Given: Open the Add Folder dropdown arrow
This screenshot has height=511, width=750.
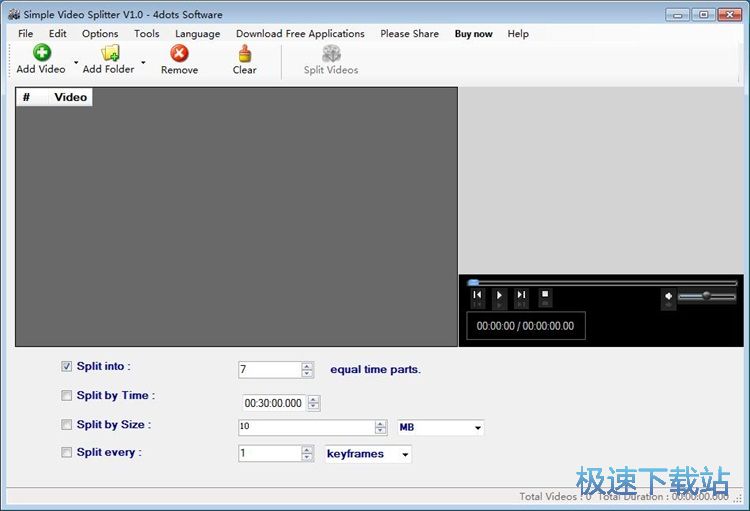Looking at the screenshot, I should (143, 62).
